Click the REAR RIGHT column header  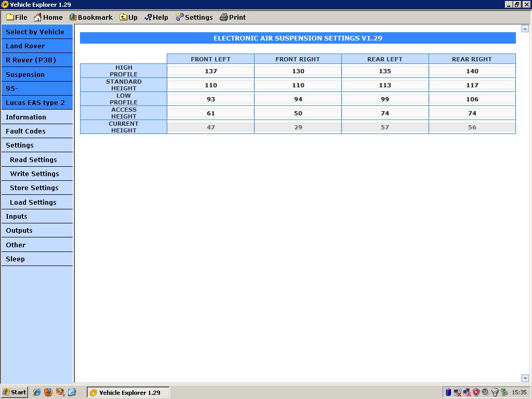(x=472, y=59)
